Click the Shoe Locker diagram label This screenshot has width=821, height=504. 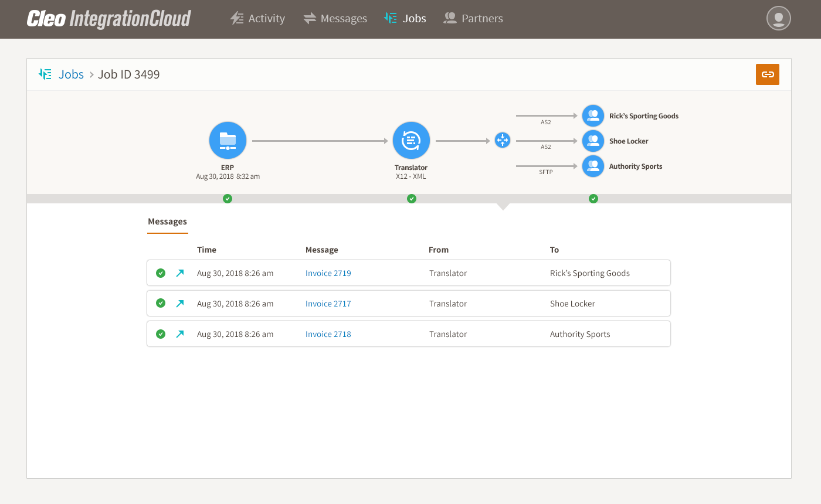[x=629, y=141]
